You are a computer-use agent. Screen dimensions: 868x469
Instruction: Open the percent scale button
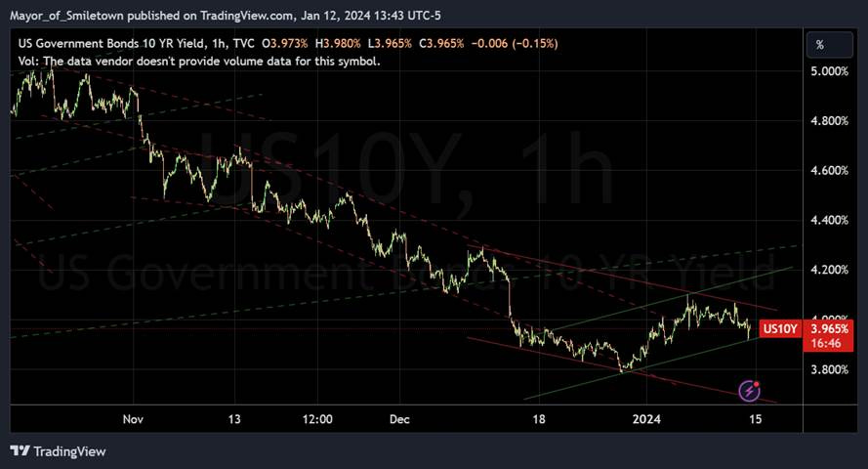pos(829,45)
